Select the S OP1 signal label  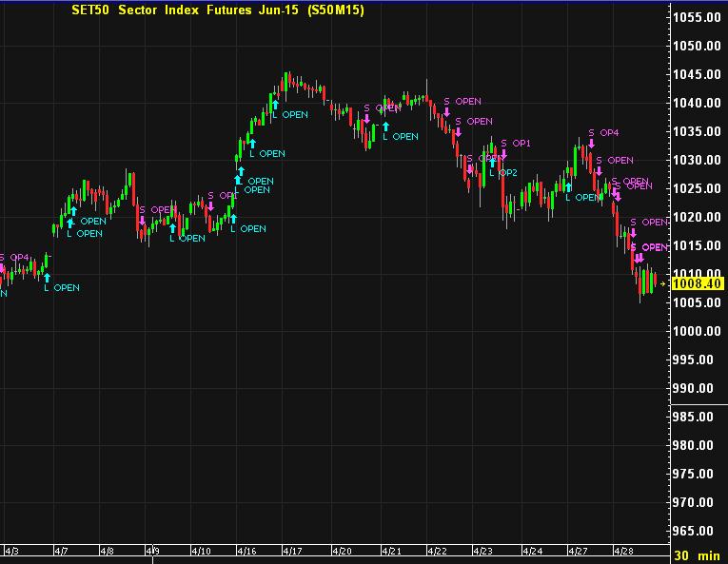point(515,143)
